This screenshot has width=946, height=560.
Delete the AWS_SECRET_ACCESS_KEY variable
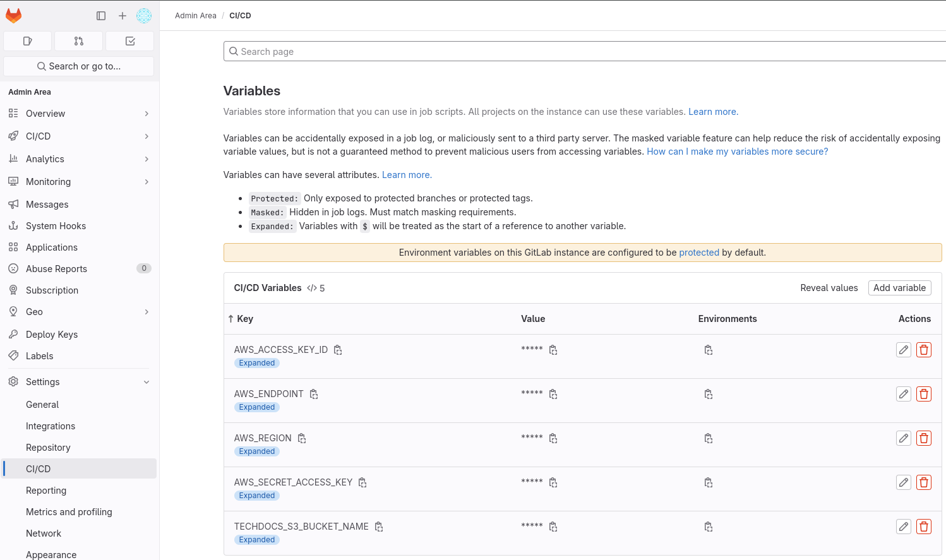[x=924, y=482]
